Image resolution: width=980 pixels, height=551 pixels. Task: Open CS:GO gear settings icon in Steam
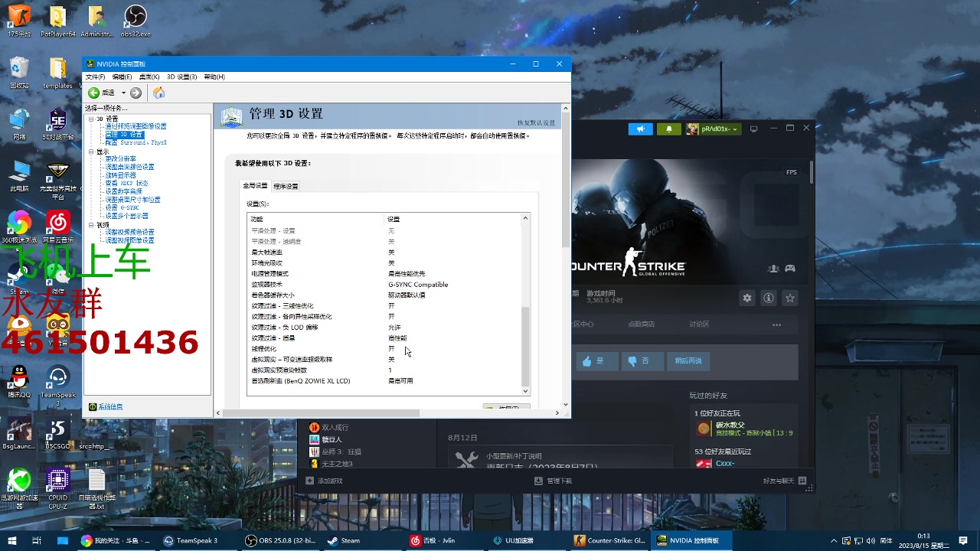(x=747, y=298)
